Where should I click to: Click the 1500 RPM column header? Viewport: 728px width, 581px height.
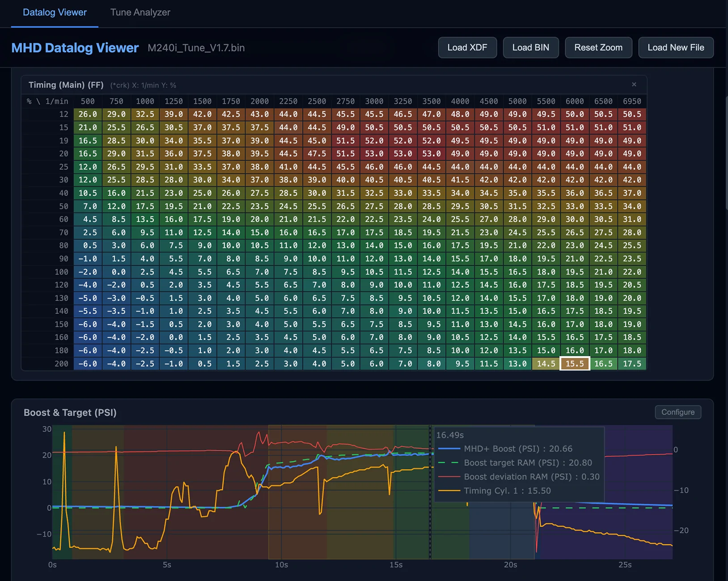pyautogui.click(x=202, y=101)
